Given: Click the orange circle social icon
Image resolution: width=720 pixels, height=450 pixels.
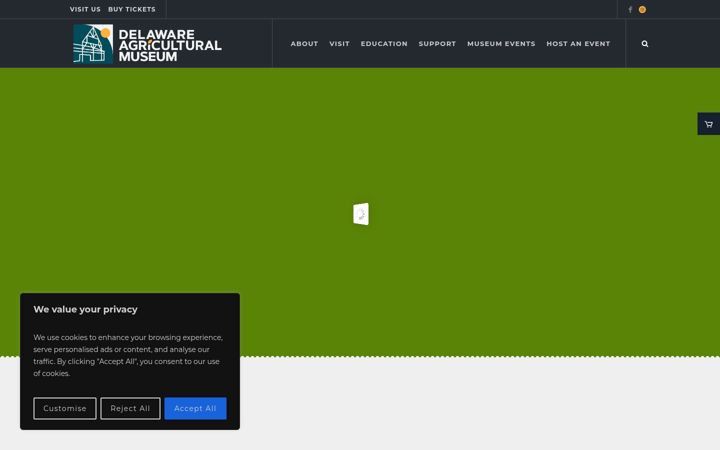Looking at the screenshot, I should pos(642,10).
